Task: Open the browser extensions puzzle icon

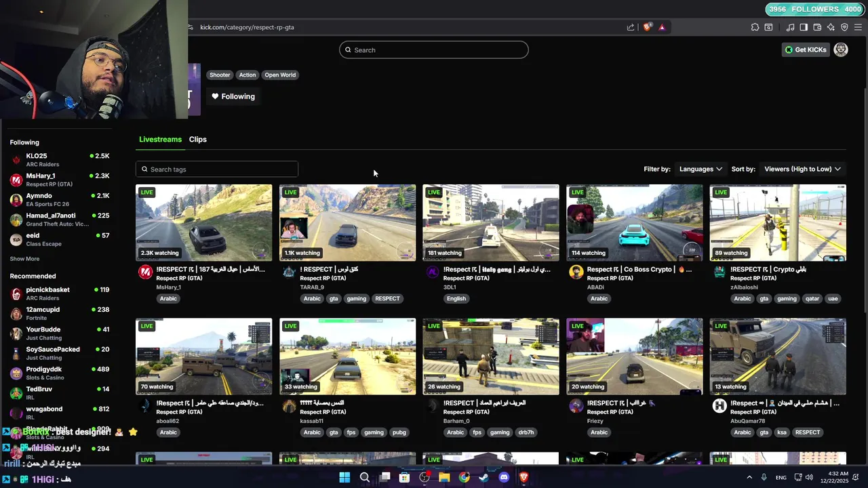Action: pos(755,27)
